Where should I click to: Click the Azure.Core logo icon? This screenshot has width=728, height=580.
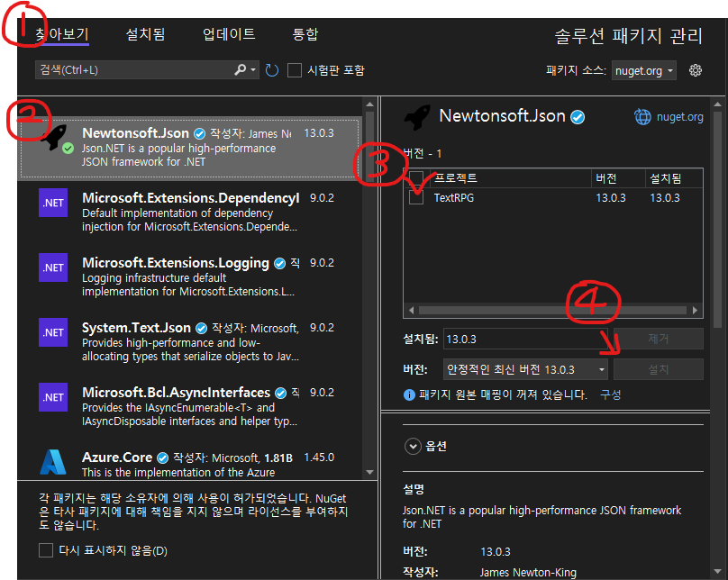click(x=53, y=462)
